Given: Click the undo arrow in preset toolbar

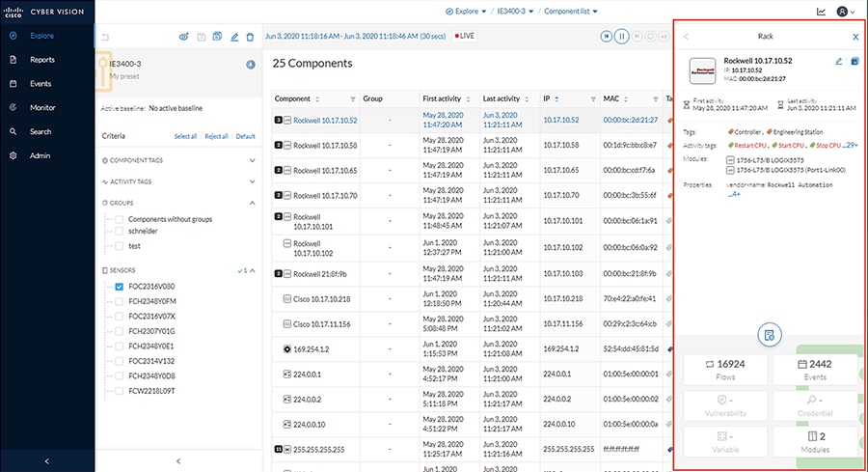Looking at the screenshot, I should pos(105,37).
